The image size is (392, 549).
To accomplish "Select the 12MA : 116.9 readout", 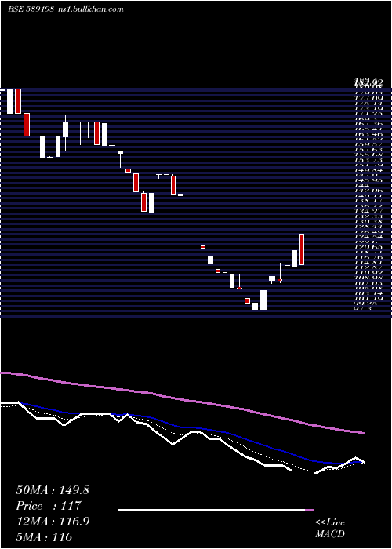I will 53,521.
